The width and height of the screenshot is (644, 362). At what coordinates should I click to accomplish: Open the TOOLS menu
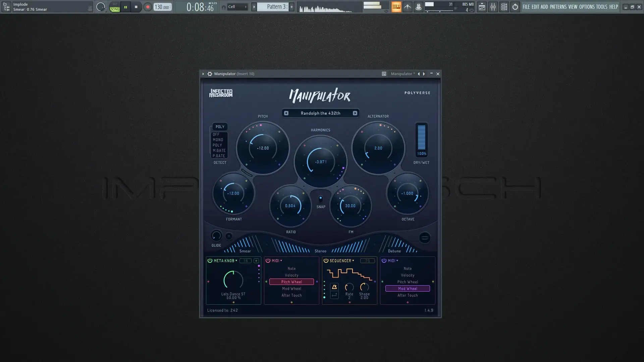tap(601, 7)
